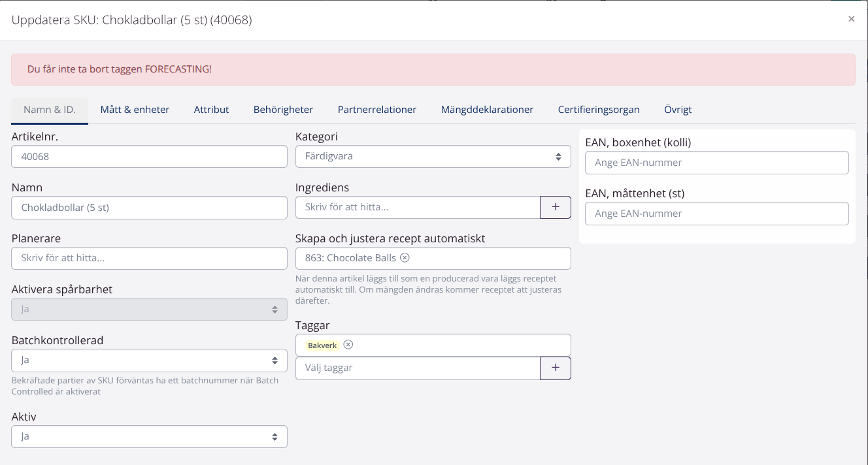This screenshot has width=868, height=465.
Task: Open the Mängddeklarationer tab
Action: tap(487, 110)
